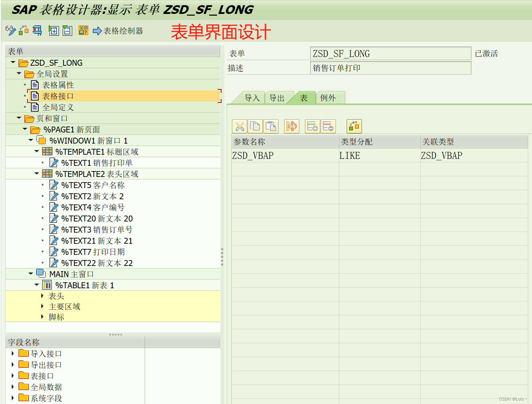Click the 关联类型 column header
This screenshot has height=404, width=532.
[x=474, y=142]
